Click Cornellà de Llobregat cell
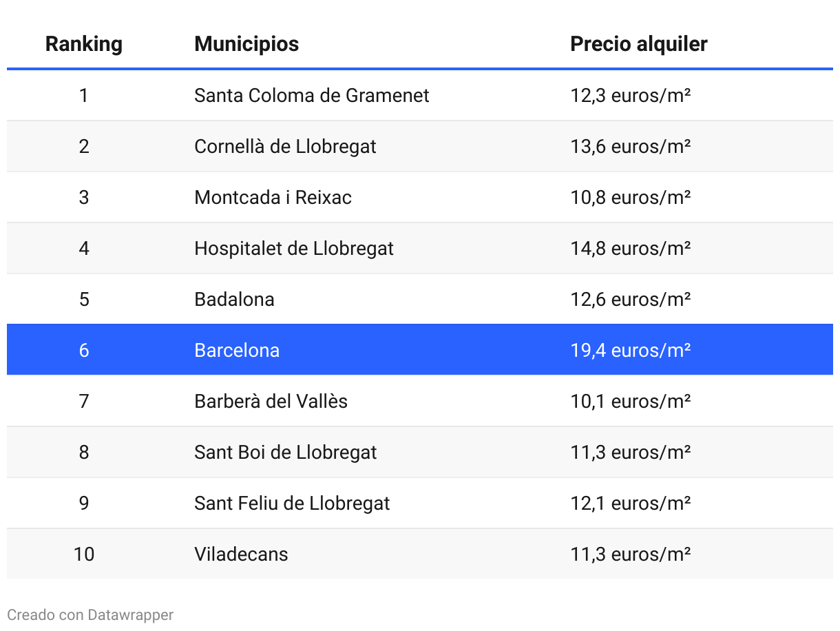The image size is (840, 631). [x=285, y=146]
